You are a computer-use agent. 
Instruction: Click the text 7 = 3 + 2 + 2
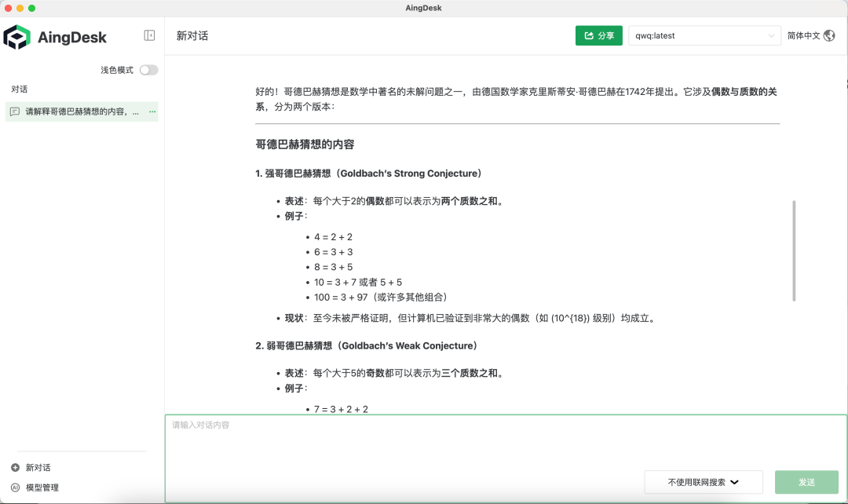coord(341,409)
